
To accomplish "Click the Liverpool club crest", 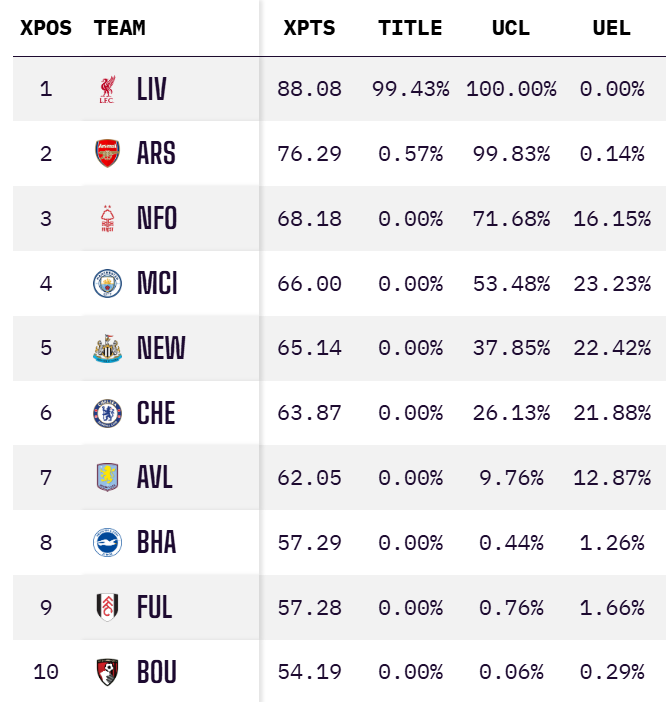I will [106, 89].
